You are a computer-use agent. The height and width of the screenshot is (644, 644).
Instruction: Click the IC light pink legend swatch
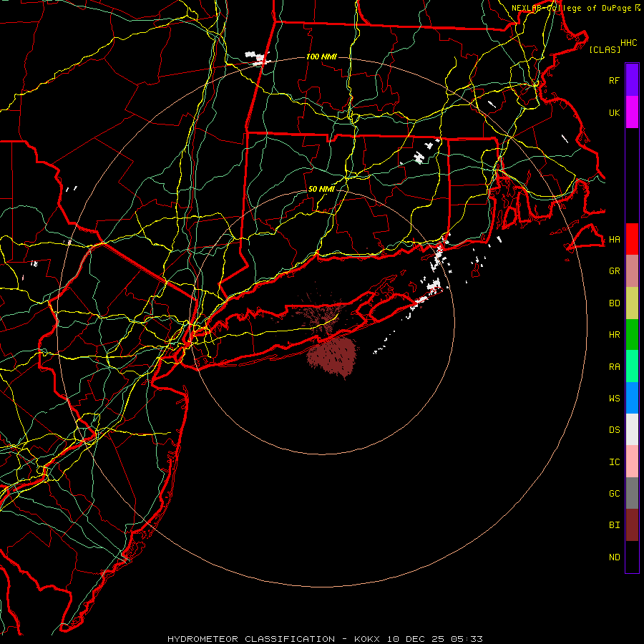(632, 462)
